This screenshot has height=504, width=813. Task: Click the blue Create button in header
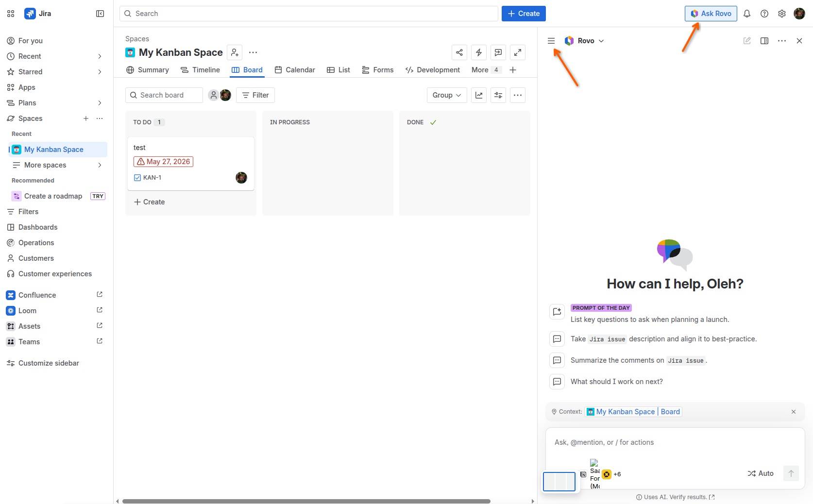click(x=524, y=14)
